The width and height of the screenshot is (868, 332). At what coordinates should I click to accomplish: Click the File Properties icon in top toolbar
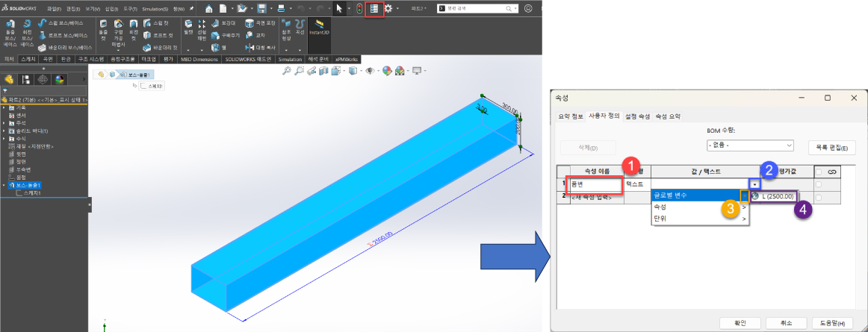376,9
